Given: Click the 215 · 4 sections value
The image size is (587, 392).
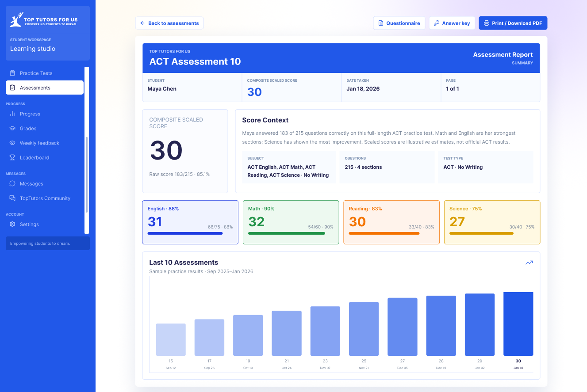Looking at the screenshot, I should [363, 167].
